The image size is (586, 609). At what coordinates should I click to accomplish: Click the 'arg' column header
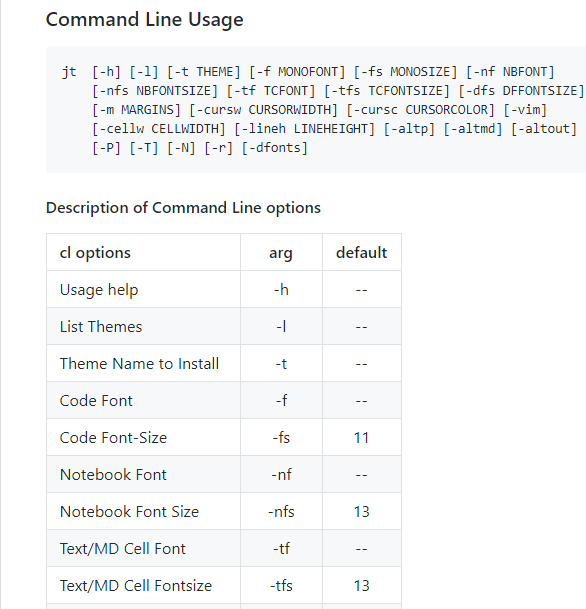coord(281,252)
